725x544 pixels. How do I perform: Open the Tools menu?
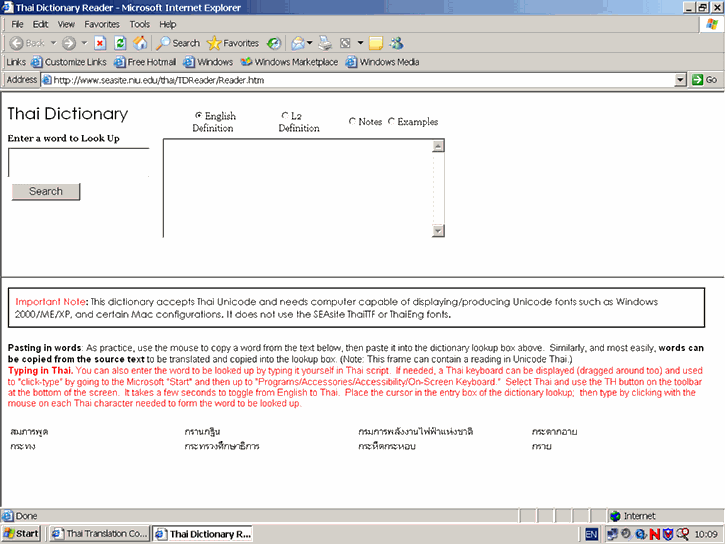139,24
